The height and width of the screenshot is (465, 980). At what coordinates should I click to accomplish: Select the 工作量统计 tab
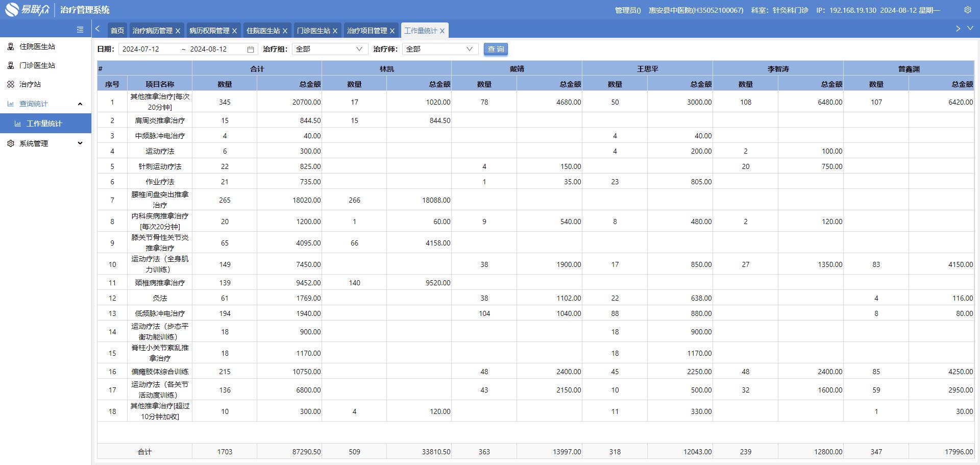421,31
